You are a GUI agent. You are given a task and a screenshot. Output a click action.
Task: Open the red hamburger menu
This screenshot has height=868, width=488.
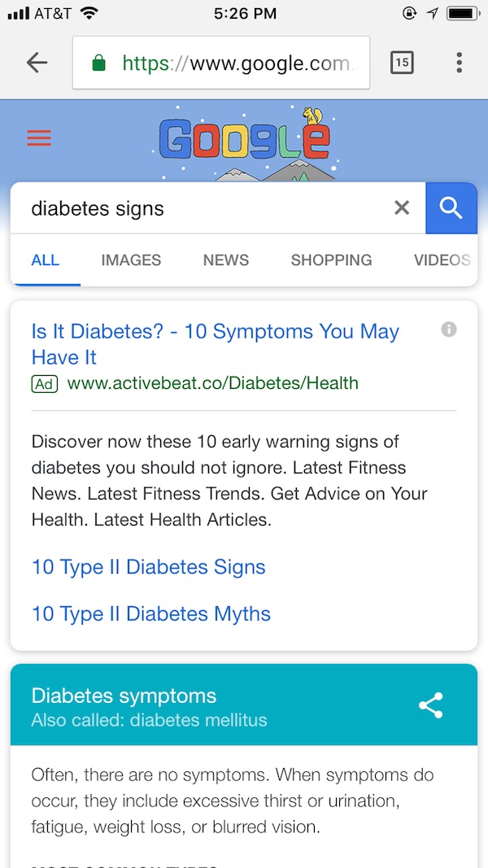[x=39, y=138]
